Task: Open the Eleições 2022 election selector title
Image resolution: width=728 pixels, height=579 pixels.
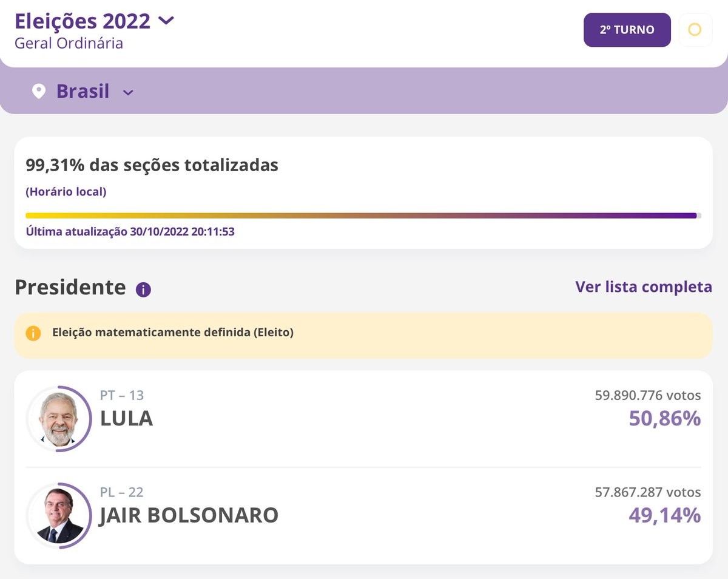Action: pos(83,21)
